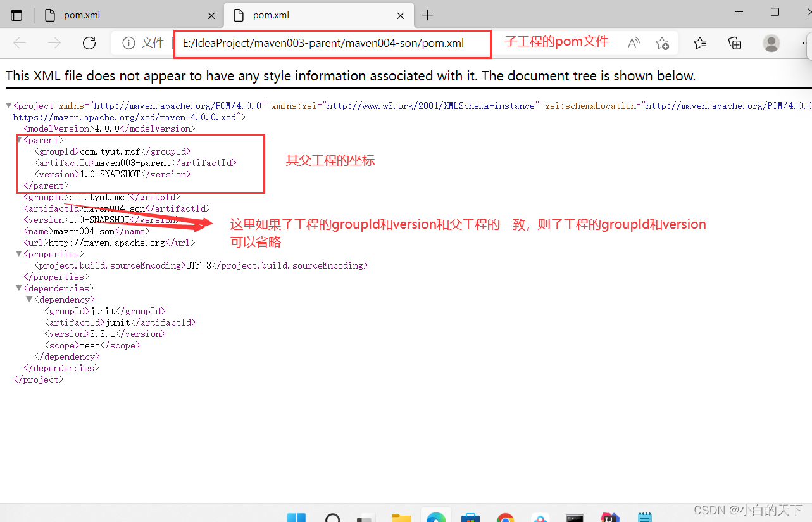Click the maven-4.0.0.xsd schema URL line
This screenshot has height=522, width=812.
(130, 117)
